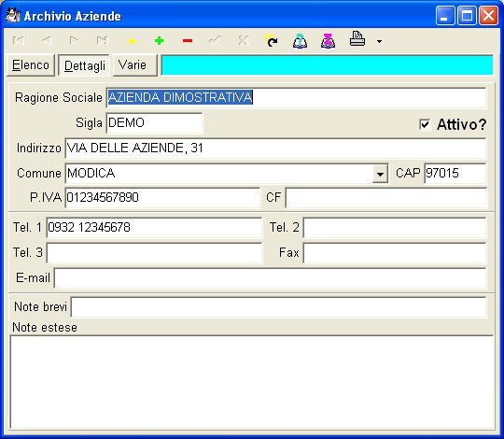Toggle the Attivo? checkbox
This screenshot has height=439, width=504.
(x=425, y=124)
